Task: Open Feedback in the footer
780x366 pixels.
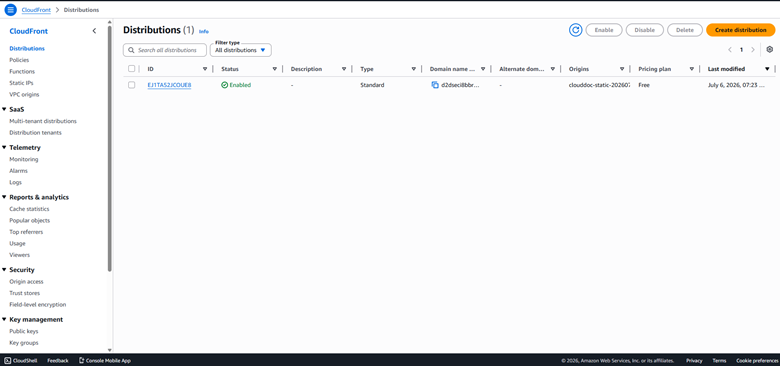Action: pyautogui.click(x=58, y=361)
